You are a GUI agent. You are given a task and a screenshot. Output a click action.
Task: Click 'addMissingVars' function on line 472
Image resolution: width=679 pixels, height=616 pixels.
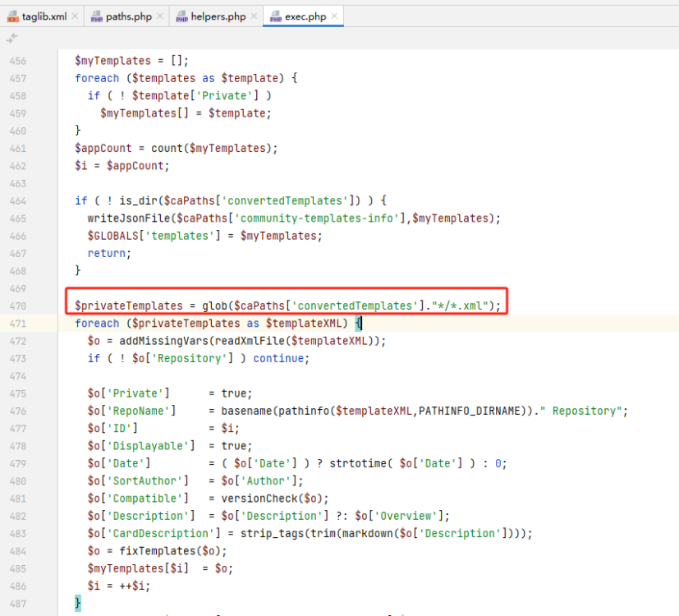click(x=163, y=341)
